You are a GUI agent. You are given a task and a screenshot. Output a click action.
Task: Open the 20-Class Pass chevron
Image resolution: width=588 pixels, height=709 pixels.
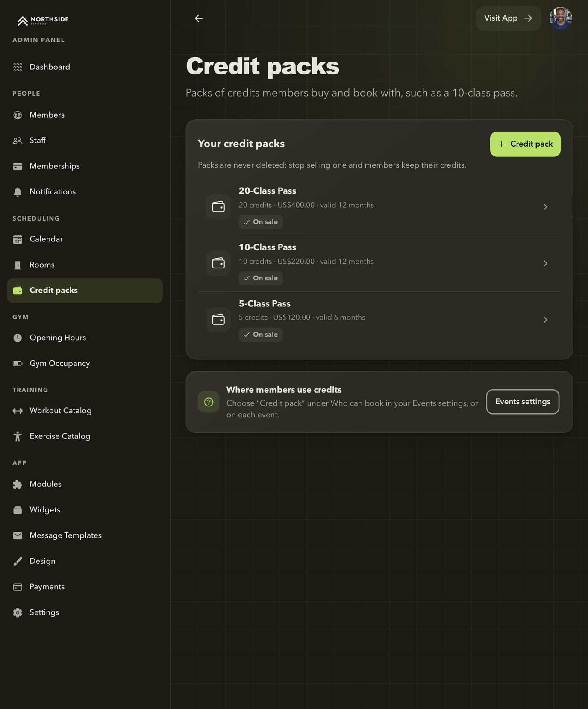545,207
